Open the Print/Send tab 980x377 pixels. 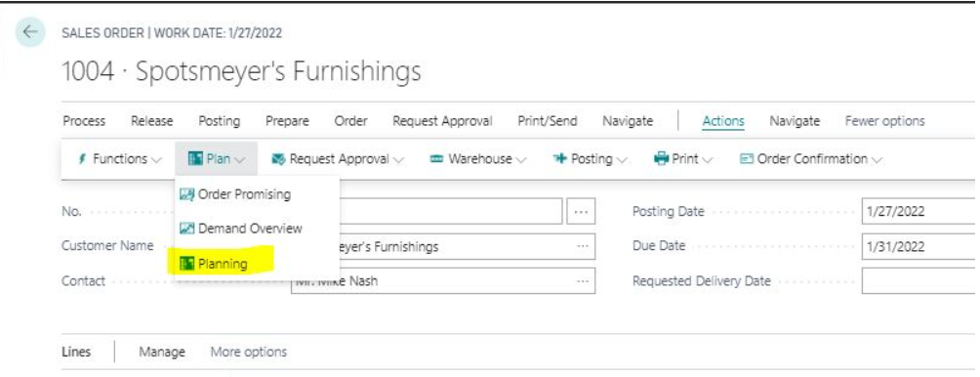[548, 121]
